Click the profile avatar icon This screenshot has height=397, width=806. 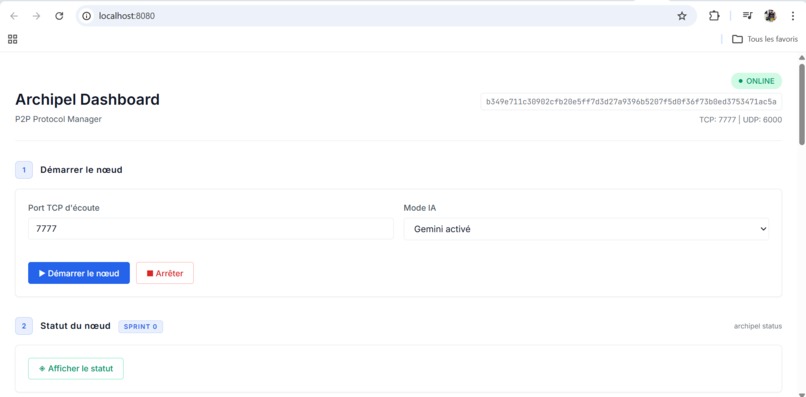point(770,16)
